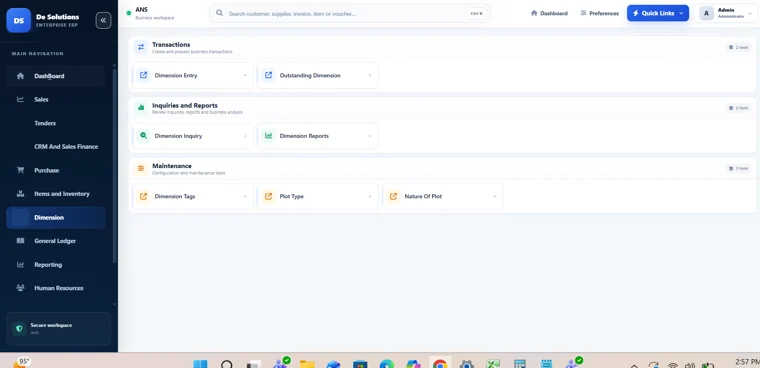
Task: Open the Windows Start menu
Action: tap(200, 364)
